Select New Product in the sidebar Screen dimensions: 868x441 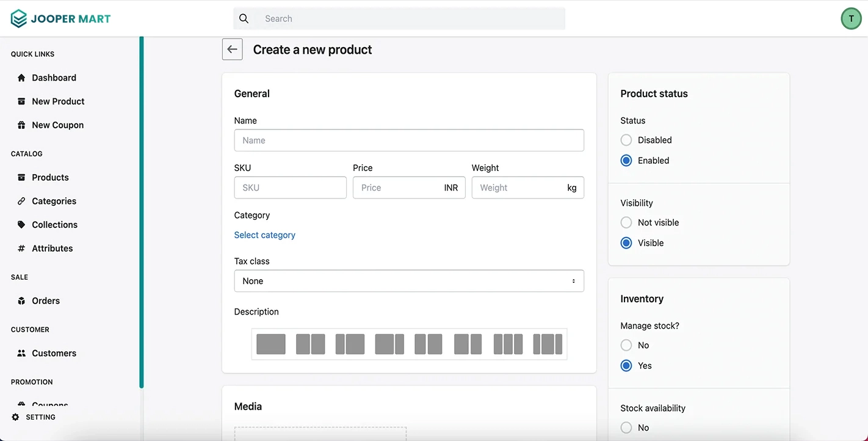(x=58, y=101)
